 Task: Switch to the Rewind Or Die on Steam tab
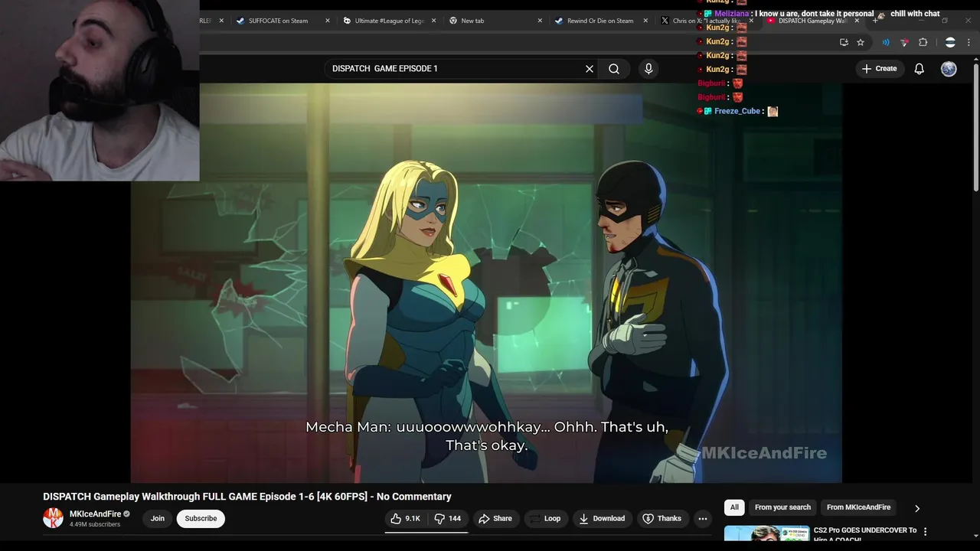coord(600,21)
